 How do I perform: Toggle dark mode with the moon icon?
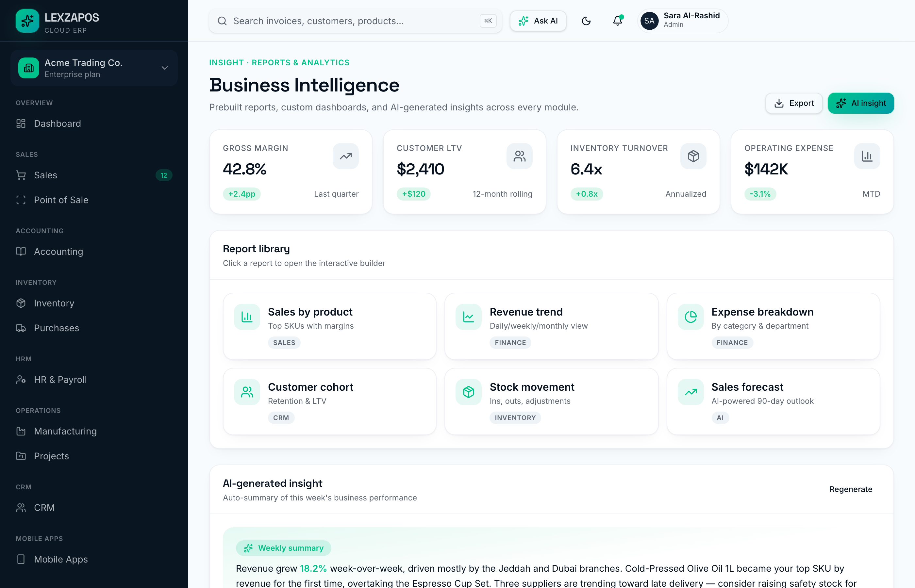586,21
